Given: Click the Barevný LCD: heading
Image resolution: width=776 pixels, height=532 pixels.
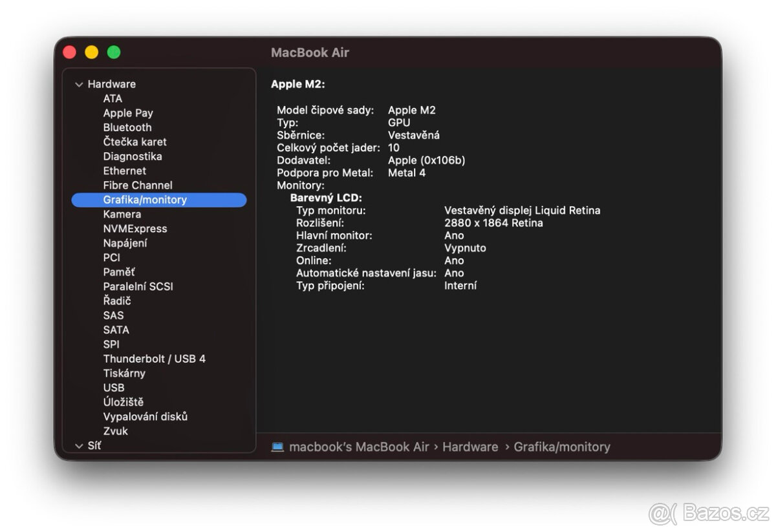Looking at the screenshot, I should click(x=326, y=198).
